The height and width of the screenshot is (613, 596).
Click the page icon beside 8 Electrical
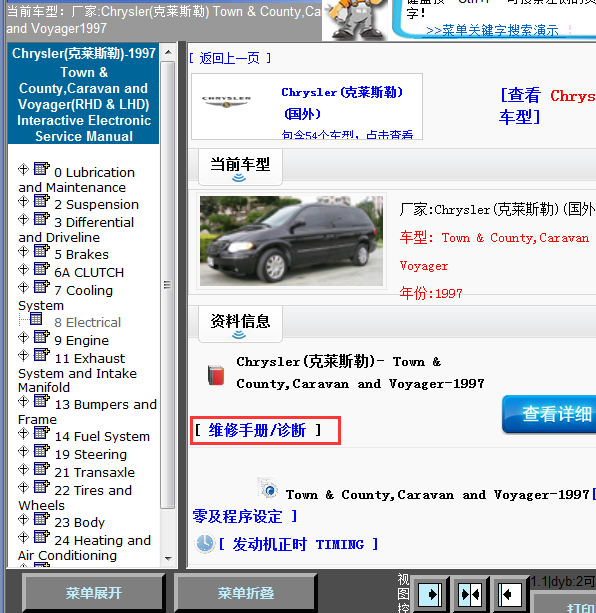coord(36,319)
